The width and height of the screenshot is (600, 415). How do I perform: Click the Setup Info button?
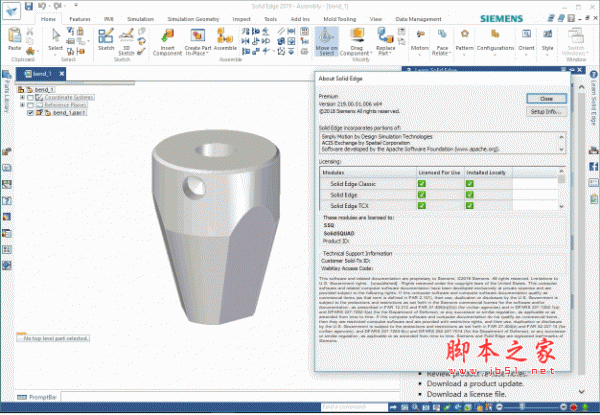tap(546, 112)
